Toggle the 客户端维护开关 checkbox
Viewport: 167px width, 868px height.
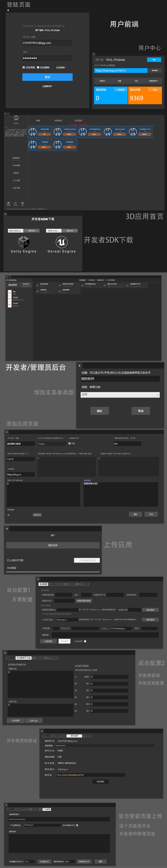click(x=77, y=825)
